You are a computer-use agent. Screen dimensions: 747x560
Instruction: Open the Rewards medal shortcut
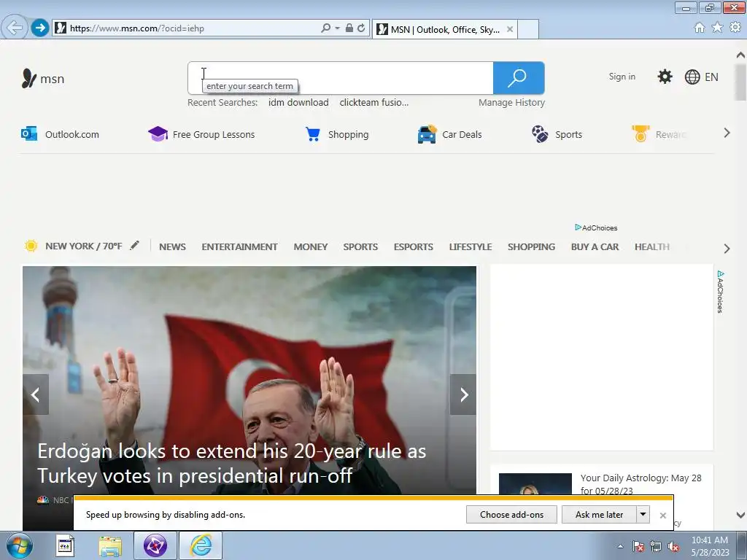point(659,134)
